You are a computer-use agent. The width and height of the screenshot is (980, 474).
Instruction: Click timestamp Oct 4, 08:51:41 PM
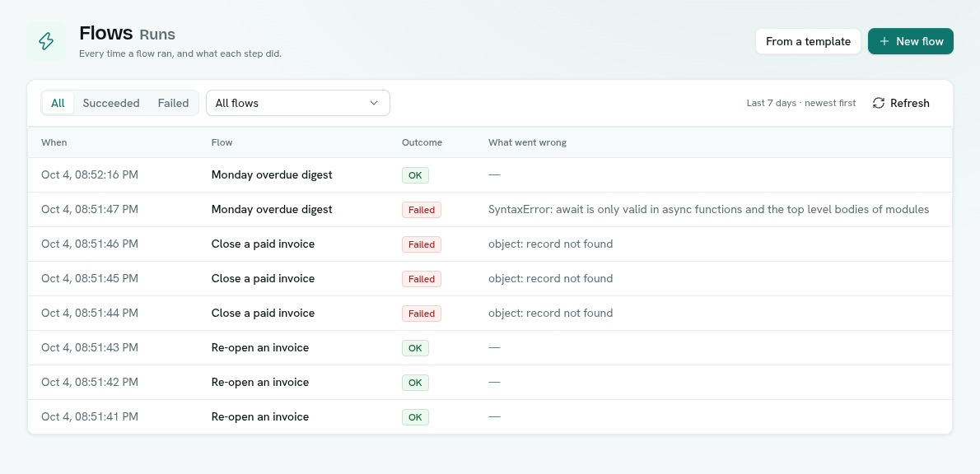coord(90,416)
